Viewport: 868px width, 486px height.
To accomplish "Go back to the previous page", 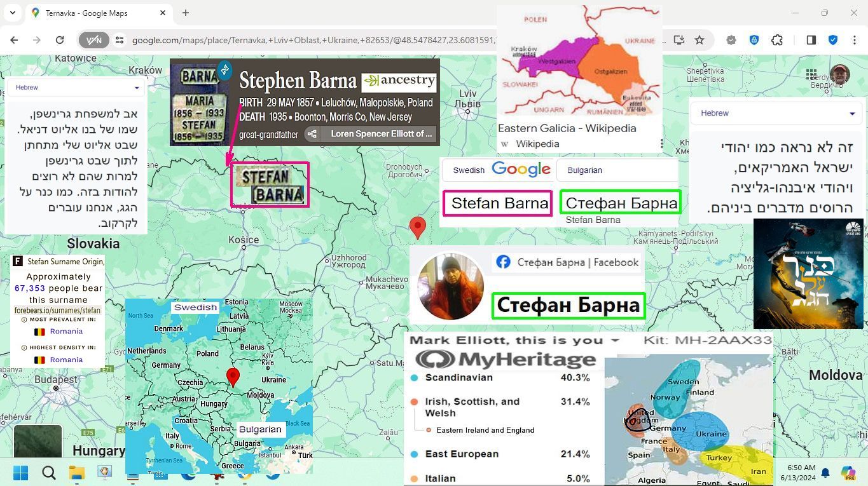I will (14, 40).
